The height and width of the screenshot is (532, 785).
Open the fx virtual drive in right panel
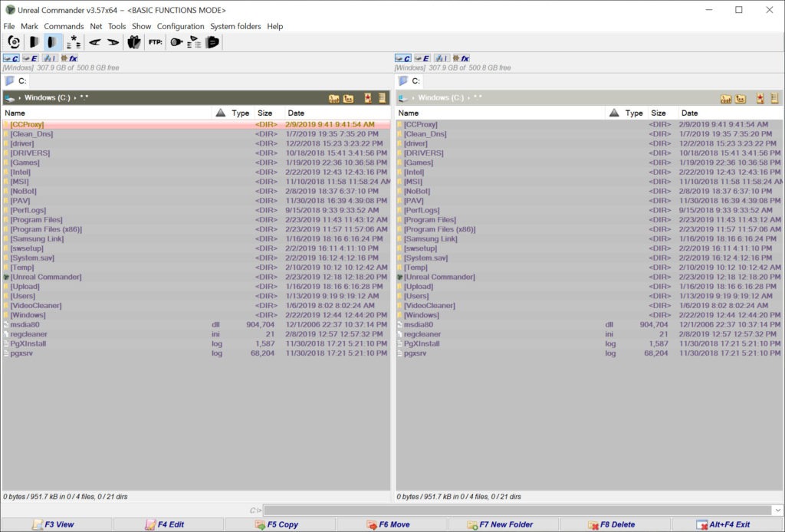point(461,58)
